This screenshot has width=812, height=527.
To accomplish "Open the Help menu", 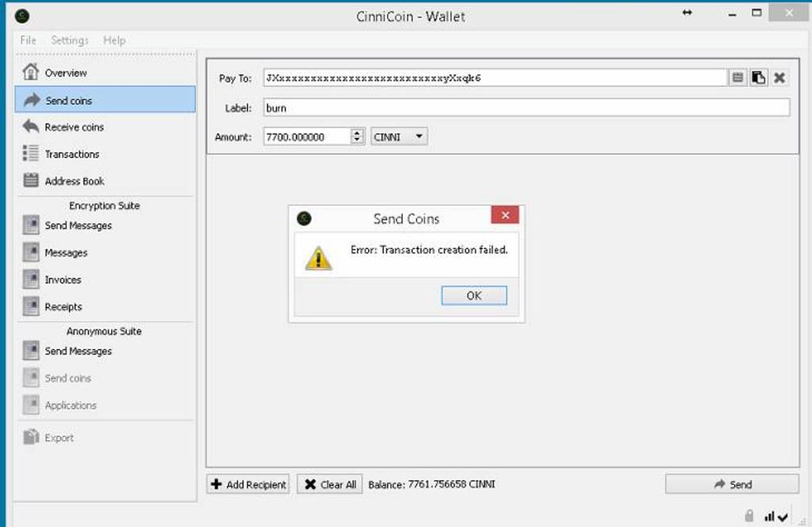I will click(114, 40).
